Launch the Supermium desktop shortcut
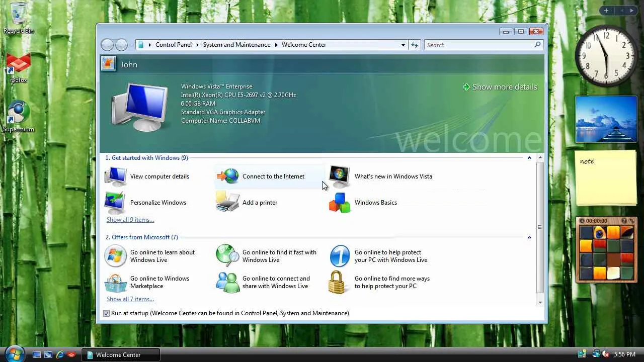Image resolution: width=644 pixels, height=362 pixels. (19, 112)
